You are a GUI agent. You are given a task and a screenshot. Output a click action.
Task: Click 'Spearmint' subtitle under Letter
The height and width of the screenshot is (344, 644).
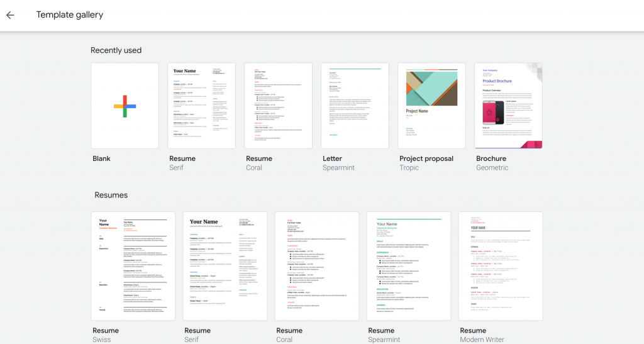(338, 167)
